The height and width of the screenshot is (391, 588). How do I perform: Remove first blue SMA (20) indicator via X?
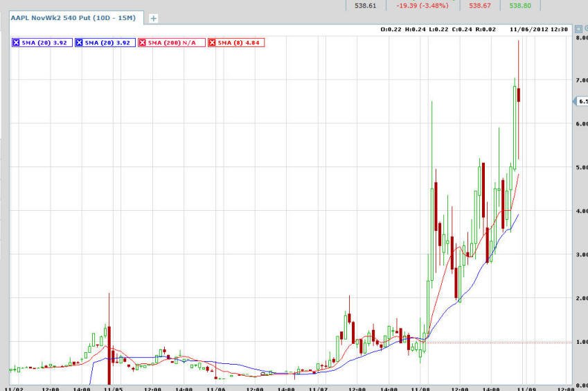pos(16,43)
